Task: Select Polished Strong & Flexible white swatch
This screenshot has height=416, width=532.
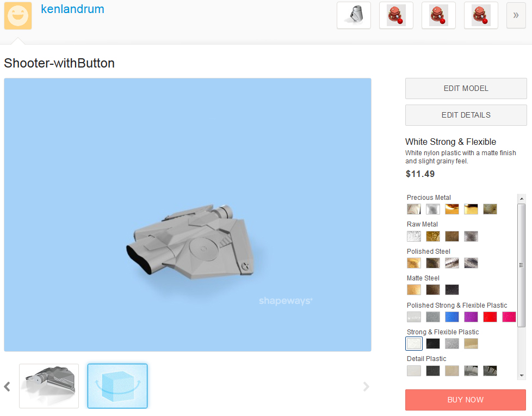Action: point(414,317)
